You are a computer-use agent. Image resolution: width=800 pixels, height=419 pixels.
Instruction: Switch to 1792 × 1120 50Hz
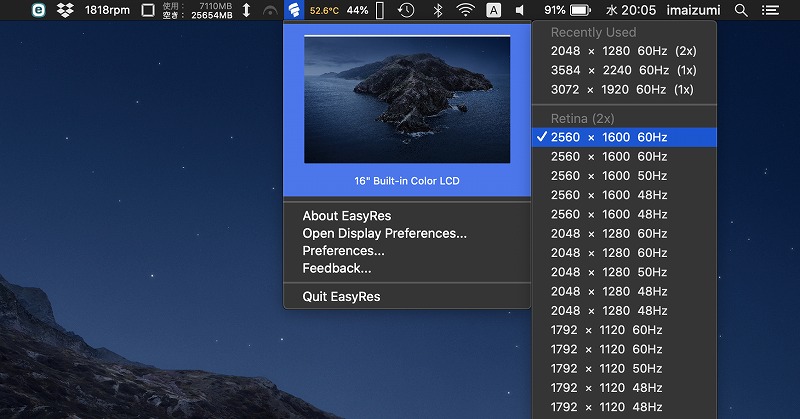pyautogui.click(x=624, y=368)
